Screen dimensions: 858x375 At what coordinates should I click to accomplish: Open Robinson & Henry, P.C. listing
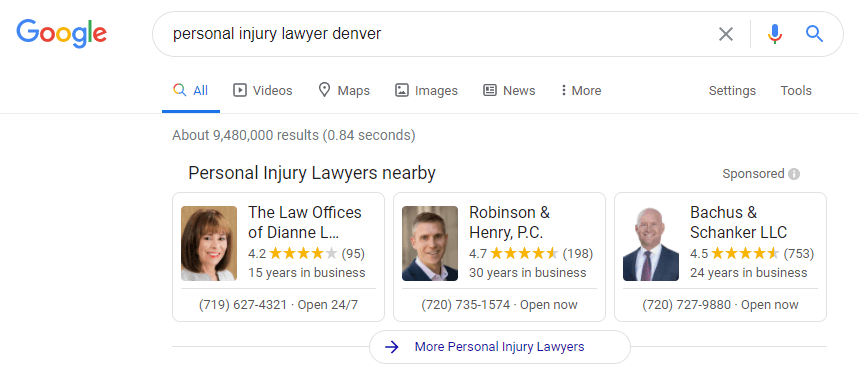click(509, 222)
